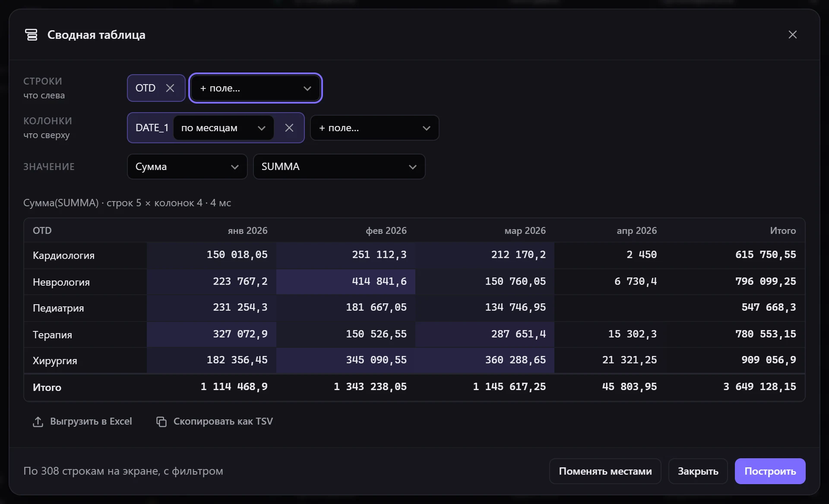This screenshot has width=829, height=504.
Task: Click the upload icon next to Выгрузить в Excel
Action: (38, 422)
